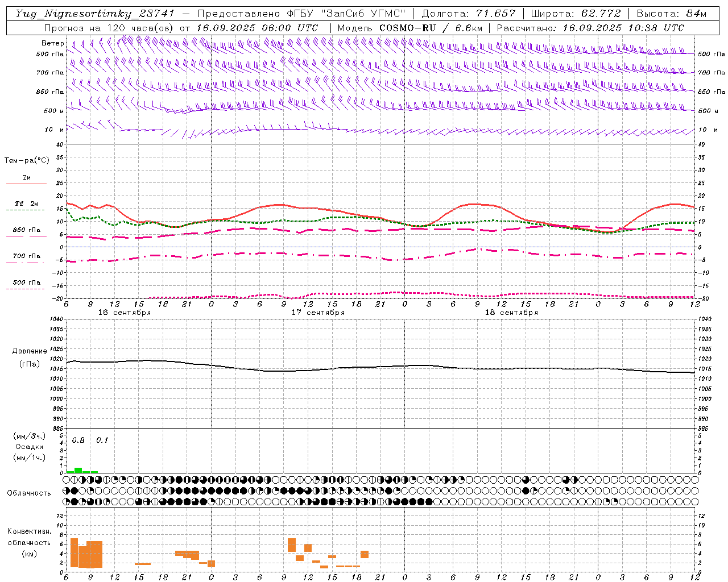The width and height of the screenshot is (728, 582).
Task: Click the '18 сентября' date label
Action: pos(511,313)
